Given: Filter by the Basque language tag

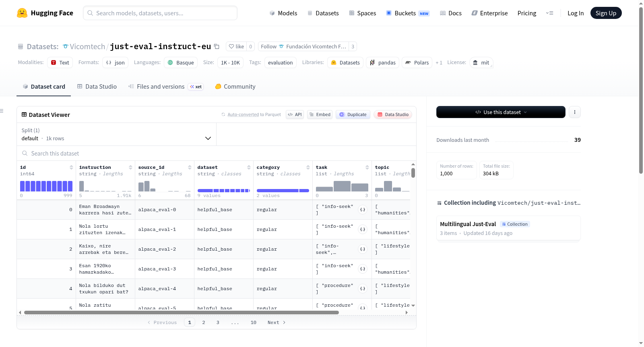Looking at the screenshot, I should pyautogui.click(x=181, y=62).
